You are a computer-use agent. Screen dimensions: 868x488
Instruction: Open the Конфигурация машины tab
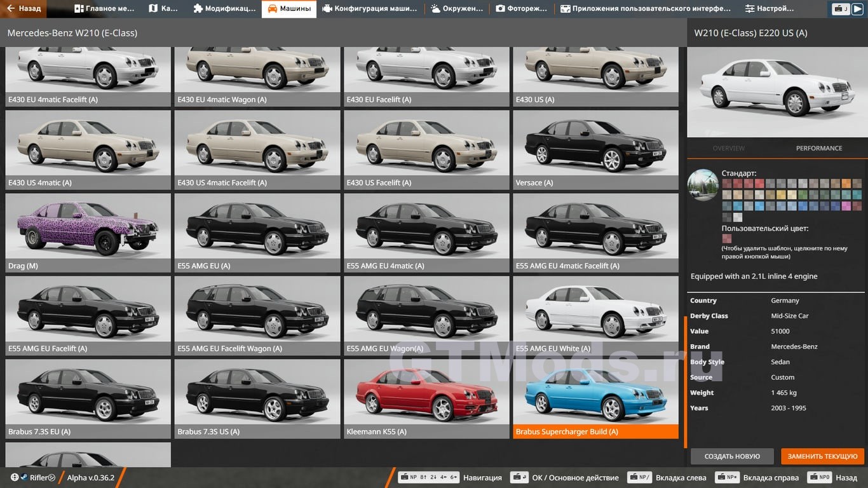tap(370, 9)
